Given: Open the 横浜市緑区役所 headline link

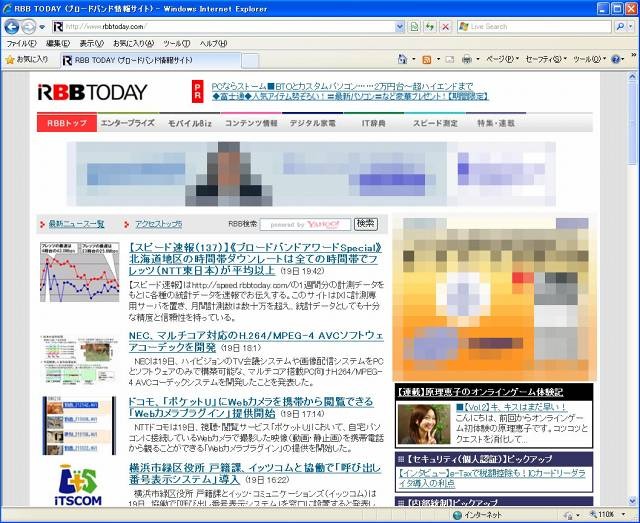Looking at the screenshot, I should pos(255,473).
